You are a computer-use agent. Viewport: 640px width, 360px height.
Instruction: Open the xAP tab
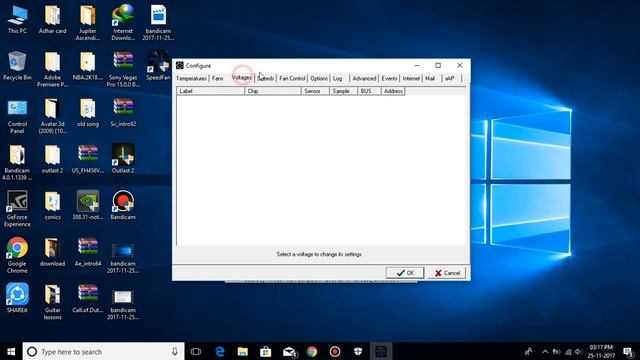coord(449,78)
